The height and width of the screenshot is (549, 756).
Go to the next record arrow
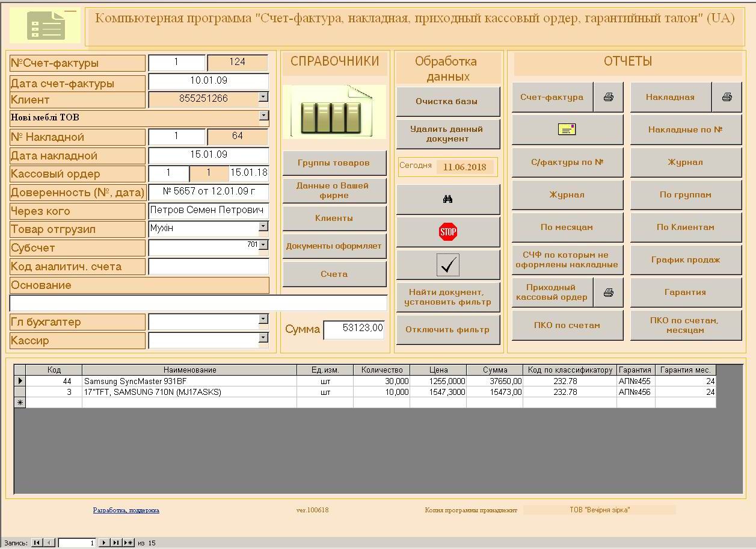click(103, 543)
